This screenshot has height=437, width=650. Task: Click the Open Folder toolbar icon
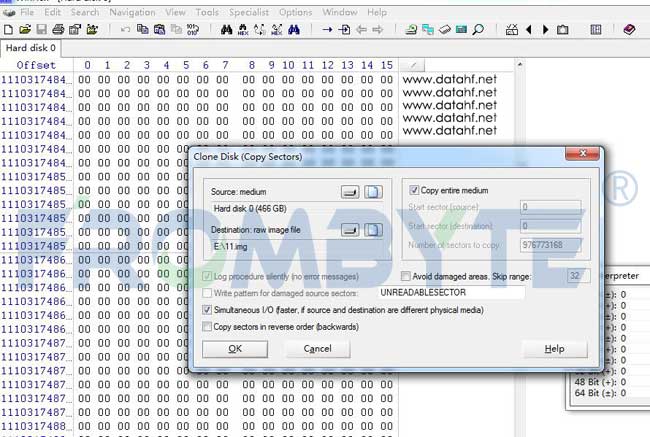pos(92,29)
